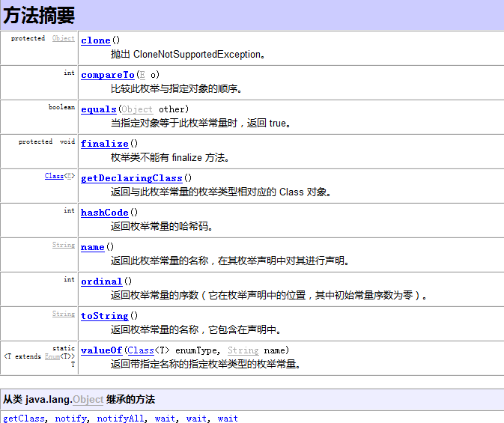
Task: Click String return type in name row
Action: pos(64,245)
